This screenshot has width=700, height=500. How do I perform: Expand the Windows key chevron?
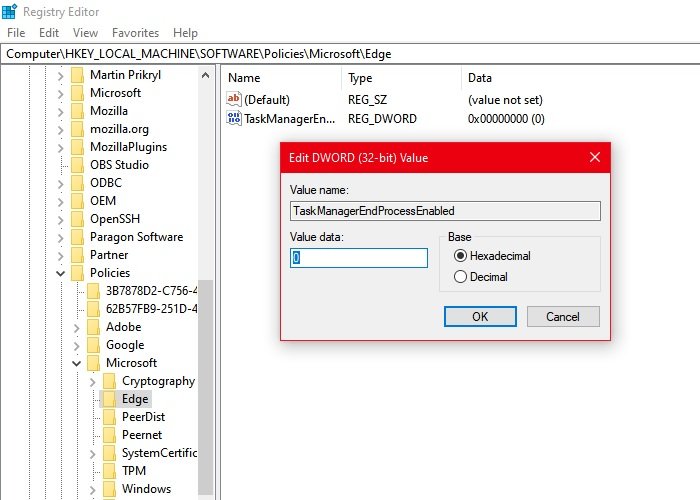pyautogui.click(x=92, y=490)
